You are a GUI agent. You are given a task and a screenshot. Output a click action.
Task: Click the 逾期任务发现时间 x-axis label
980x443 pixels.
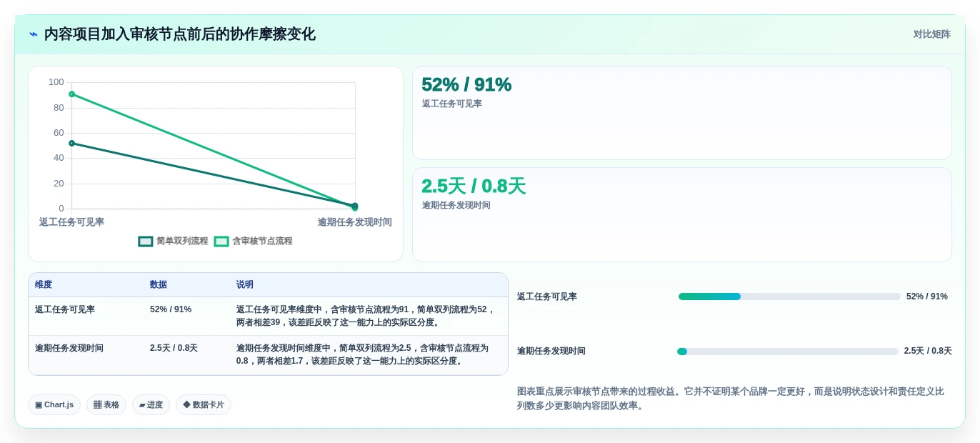pyautogui.click(x=354, y=222)
